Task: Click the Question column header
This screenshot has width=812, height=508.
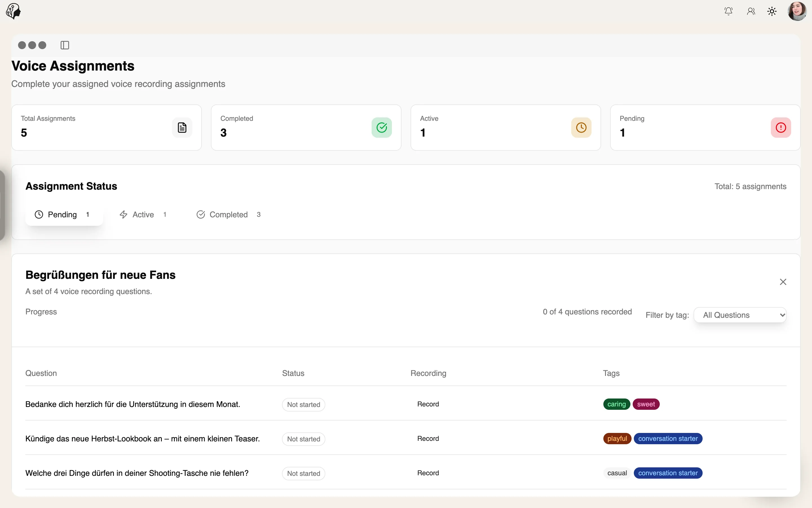Action: click(41, 373)
